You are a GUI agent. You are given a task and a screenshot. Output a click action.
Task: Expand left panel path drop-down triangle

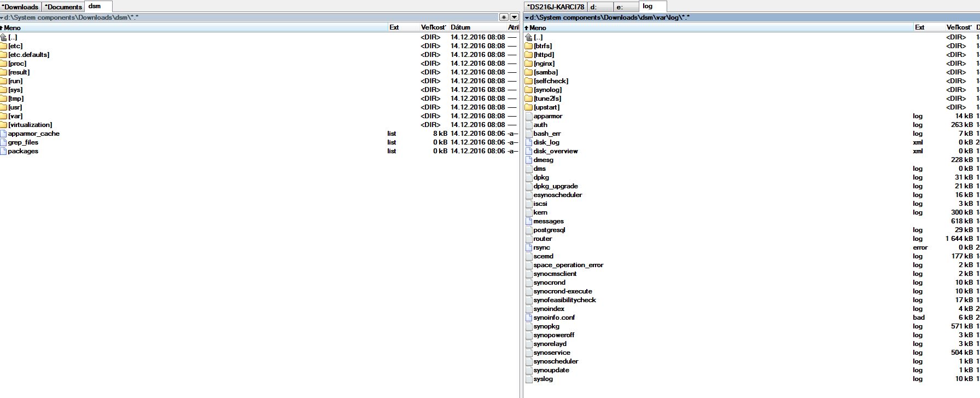[2, 18]
